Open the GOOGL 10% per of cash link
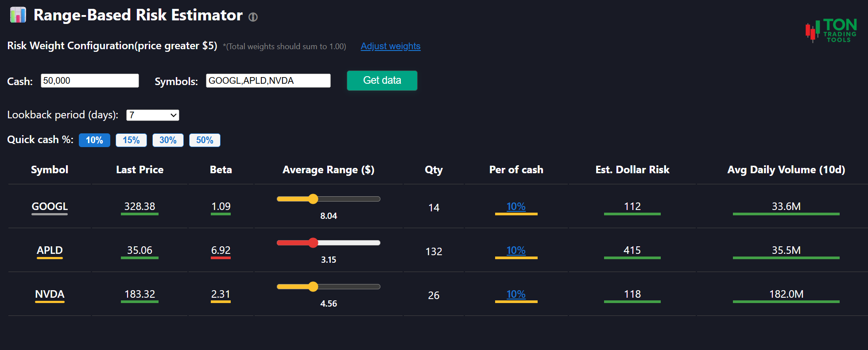Image resolution: width=868 pixels, height=350 pixels. tap(516, 206)
